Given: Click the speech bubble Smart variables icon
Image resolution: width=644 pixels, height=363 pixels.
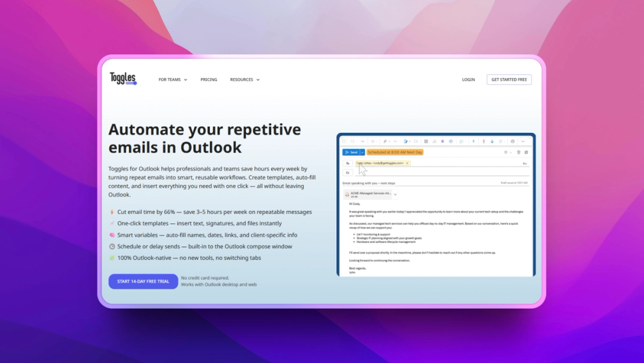Looking at the screenshot, I should pyautogui.click(x=111, y=235).
